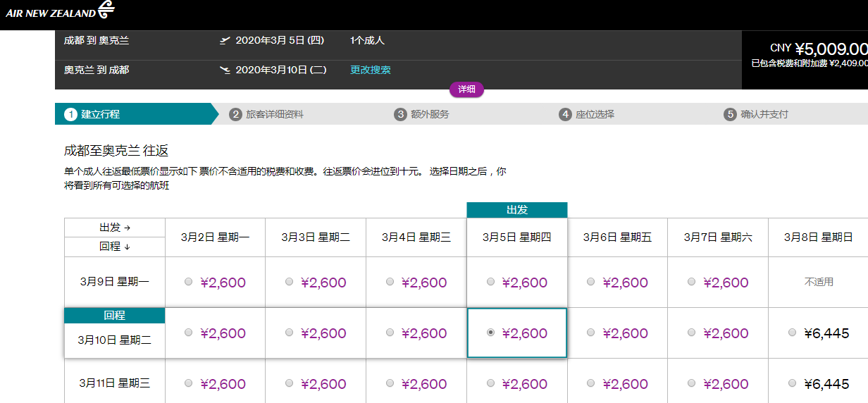Click the 3月7日 星期六 column header
The image size is (868, 403).
(717, 237)
